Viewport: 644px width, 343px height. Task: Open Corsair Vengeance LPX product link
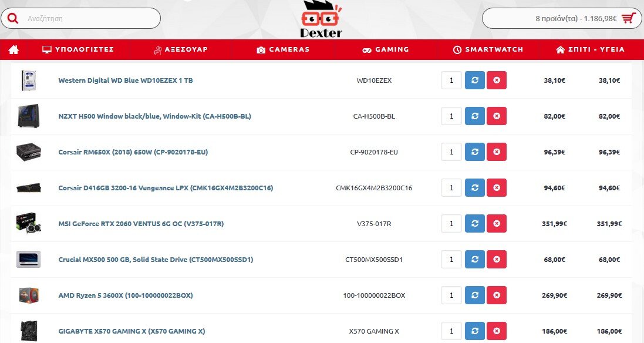pyautogui.click(x=166, y=188)
